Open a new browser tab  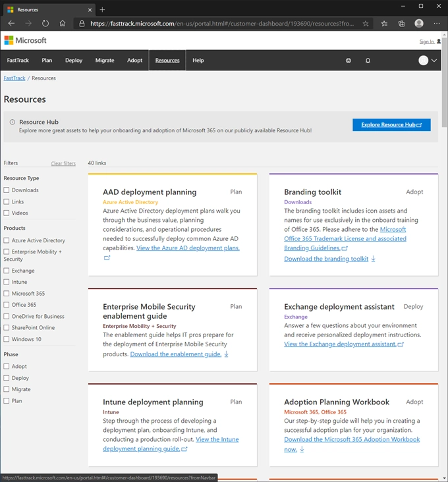[102, 10]
